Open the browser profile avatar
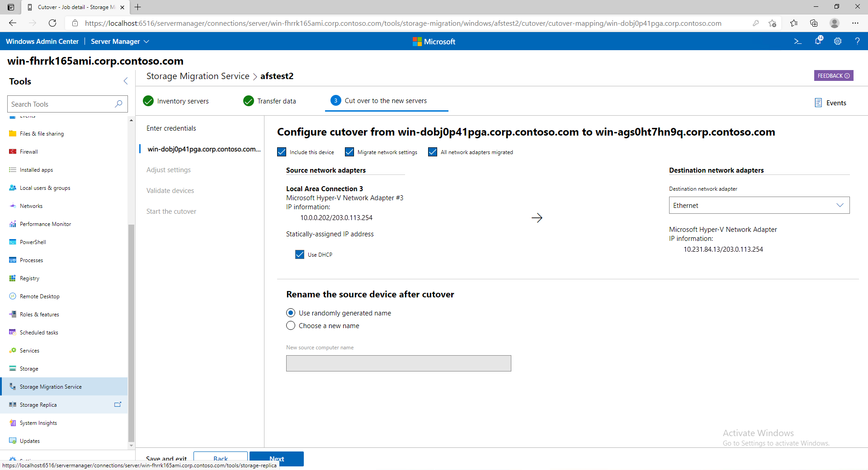Image resolution: width=868 pixels, height=470 pixels. tap(835, 23)
